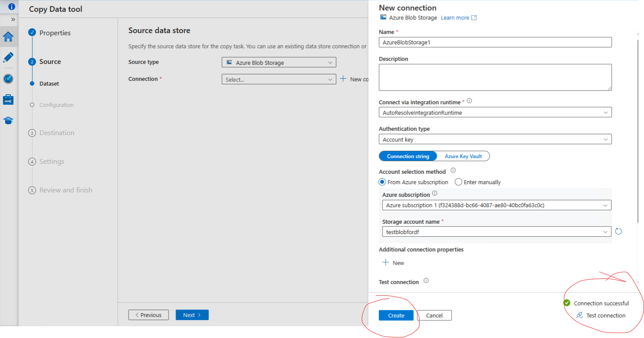Click the Source data store heading
This screenshot has width=644, height=338.
click(159, 30)
